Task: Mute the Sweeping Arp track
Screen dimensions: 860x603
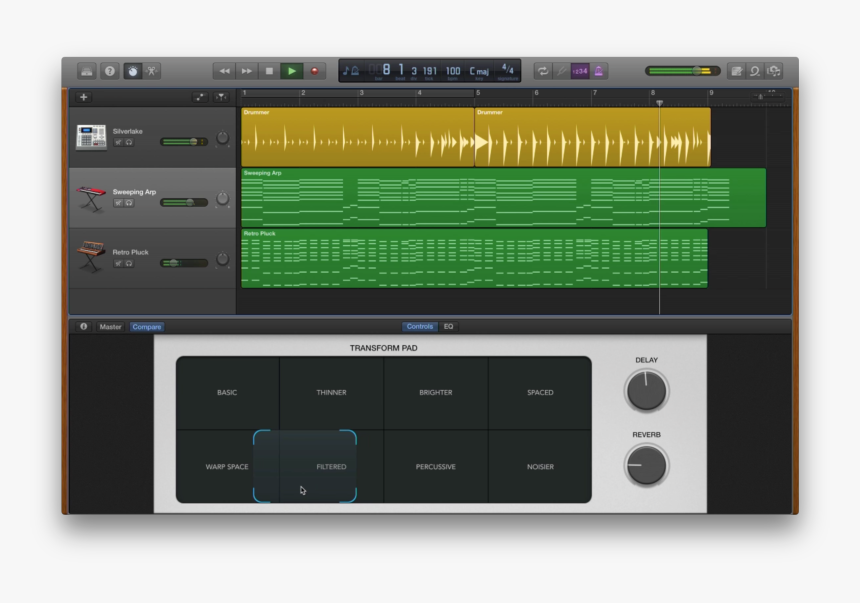Action: 118,203
